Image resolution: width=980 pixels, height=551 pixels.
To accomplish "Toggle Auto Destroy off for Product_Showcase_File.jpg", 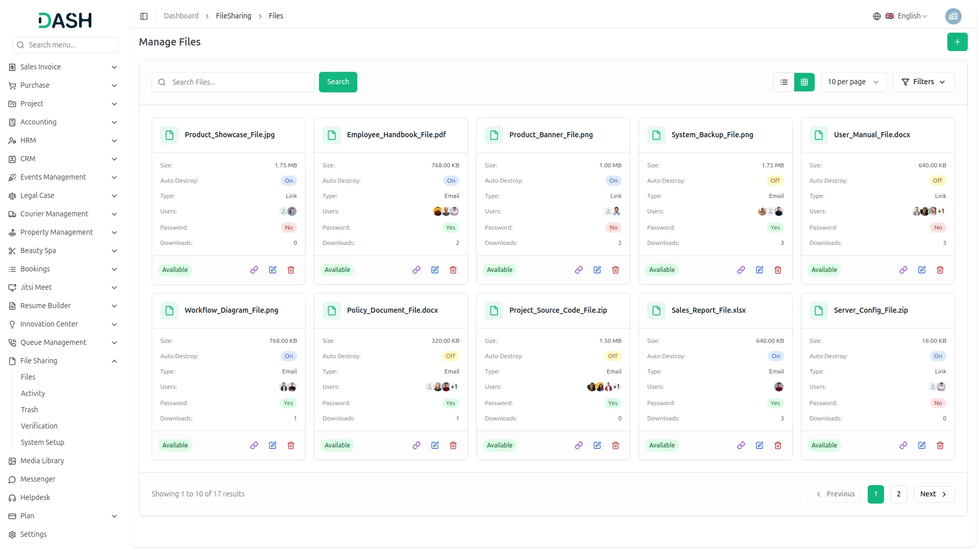I will (288, 181).
